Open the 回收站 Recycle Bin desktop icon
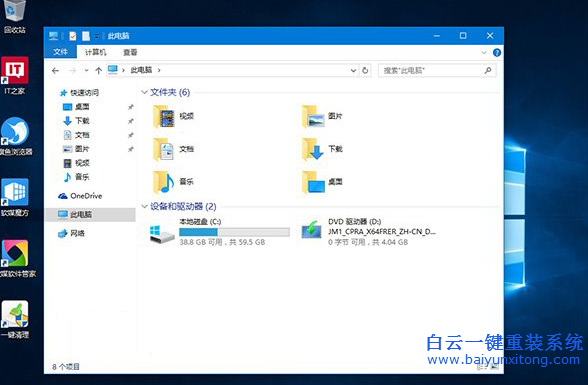The height and width of the screenshot is (385, 588). pos(15,16)
